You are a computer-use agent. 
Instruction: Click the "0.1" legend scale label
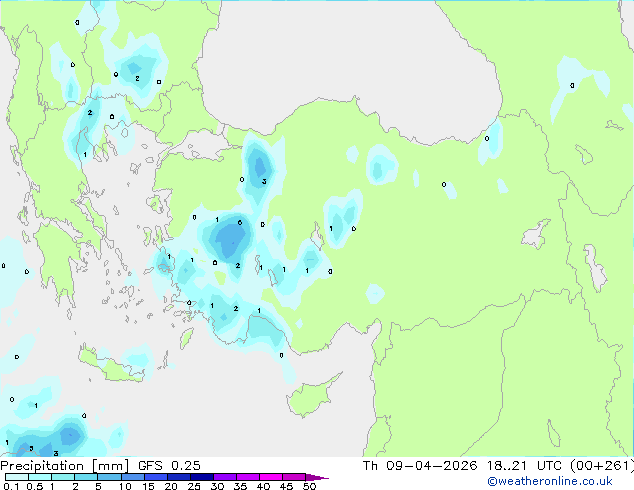[12, 486]
